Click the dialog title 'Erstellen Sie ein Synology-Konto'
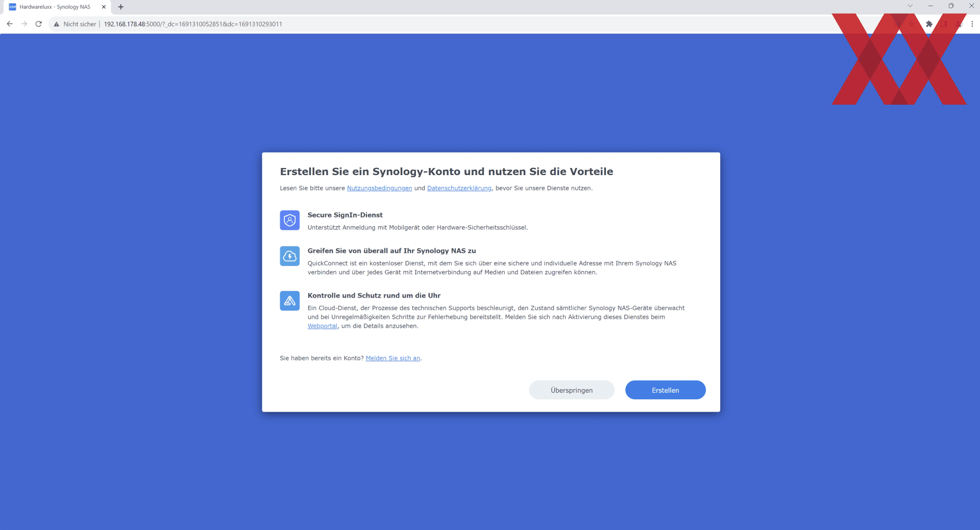 [x=447, y=172]
